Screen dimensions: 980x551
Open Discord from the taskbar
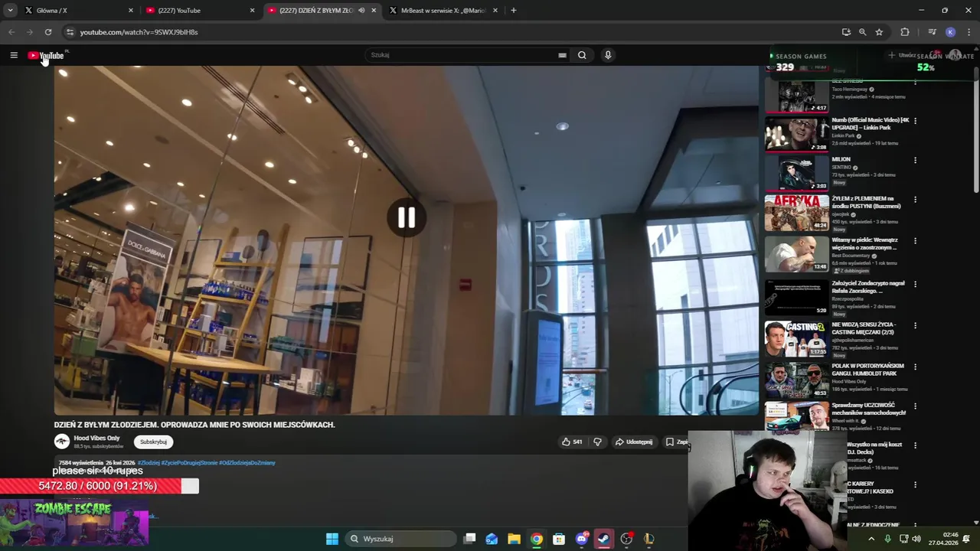(582, 539)
